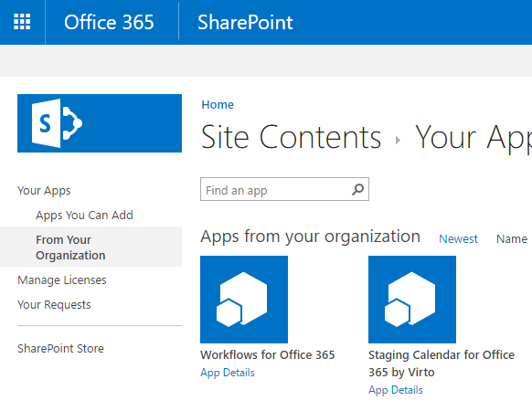
Task: Open App Details for Workflows for Office 365
Action: coord(228,373)
